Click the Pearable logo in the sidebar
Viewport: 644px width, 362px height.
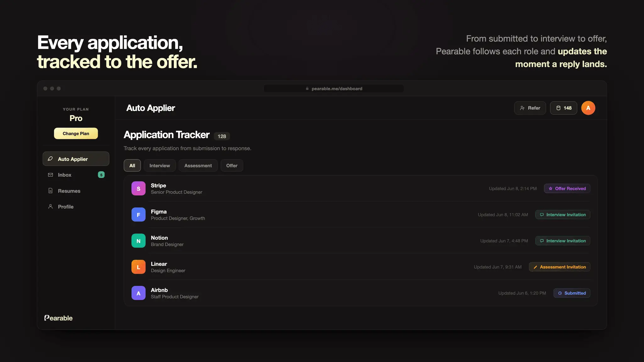[x=58, y=318]
